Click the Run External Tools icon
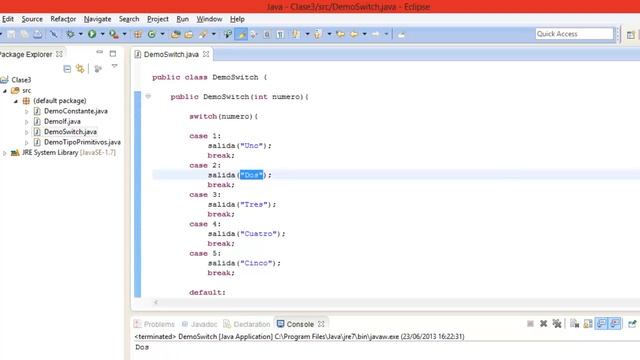 click(113, 35)
